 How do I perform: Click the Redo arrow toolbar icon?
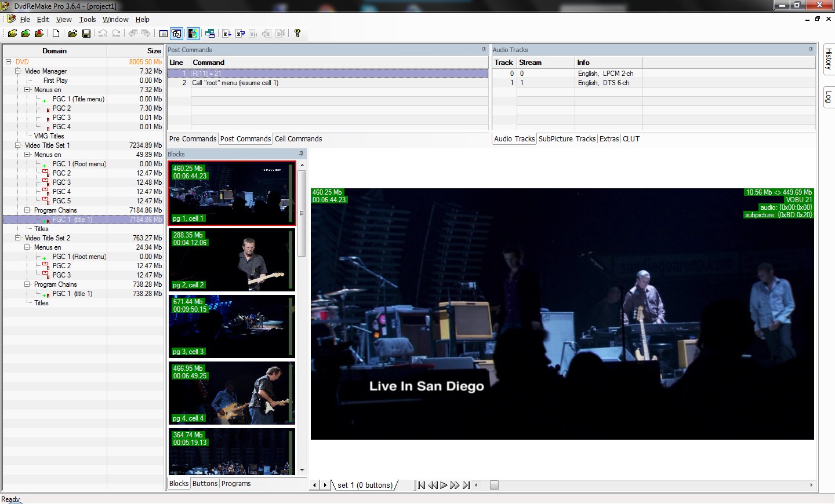coord(116,34)
